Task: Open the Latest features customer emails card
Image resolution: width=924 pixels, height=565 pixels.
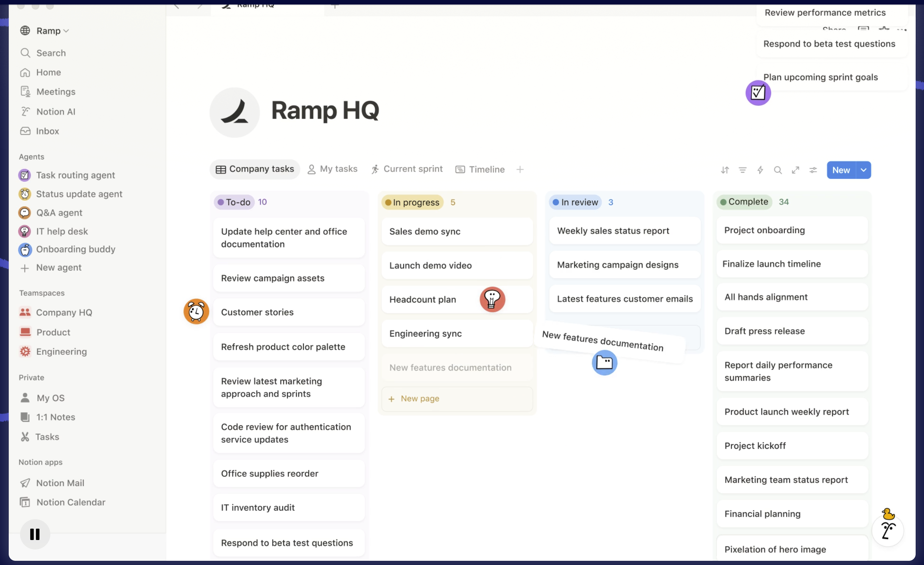Action: pyautogui.click(x=625, y=299)
